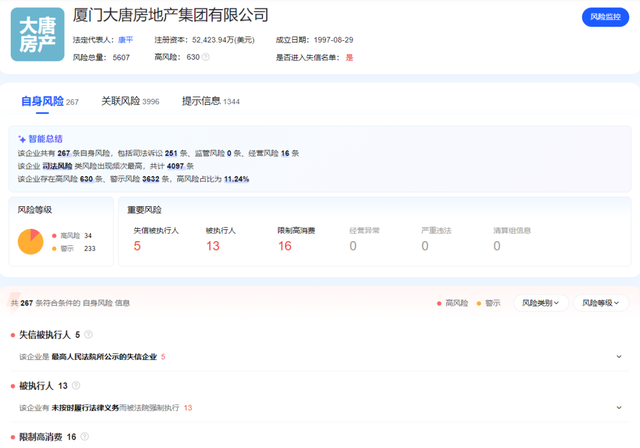Click 失信被执行人 count 5 card
The width and height of the screenshot is (640, 448).
coord(156,239)
